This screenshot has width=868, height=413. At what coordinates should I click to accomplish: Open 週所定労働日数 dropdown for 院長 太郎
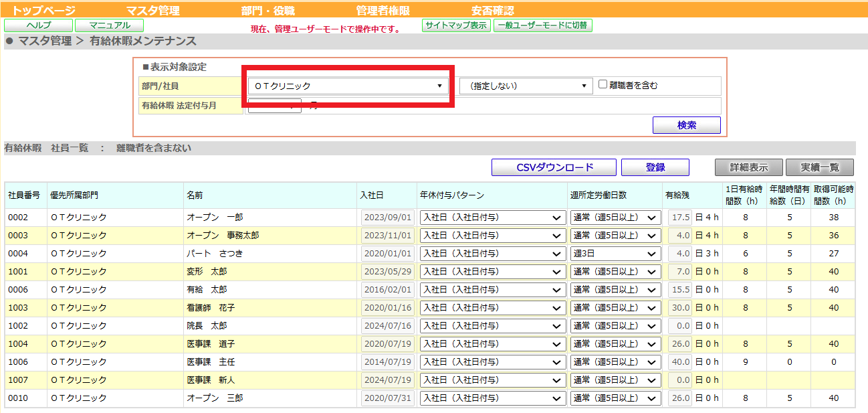click(x=616, y=326)
